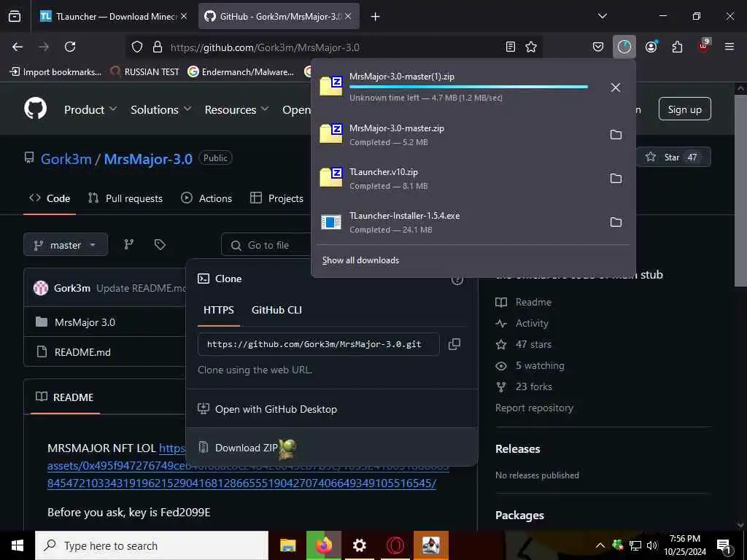Click the GitHub Octocat logo
The height and width of the screenshot is (560, 747).
(x=36, y=109)
